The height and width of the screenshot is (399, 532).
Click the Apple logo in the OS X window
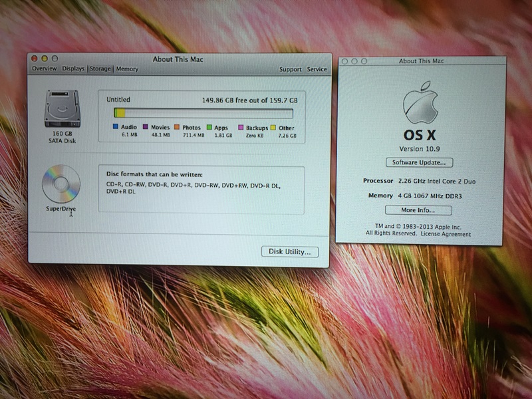tap(420, 102)
